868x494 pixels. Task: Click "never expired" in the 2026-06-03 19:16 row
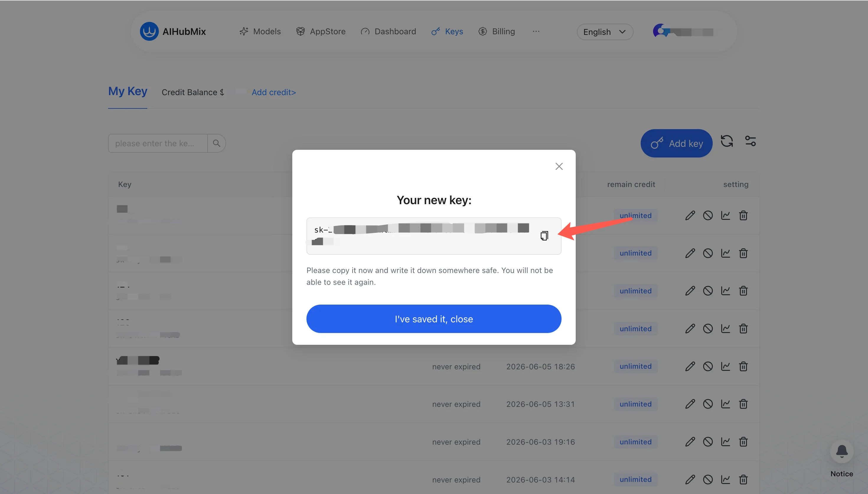456,442
